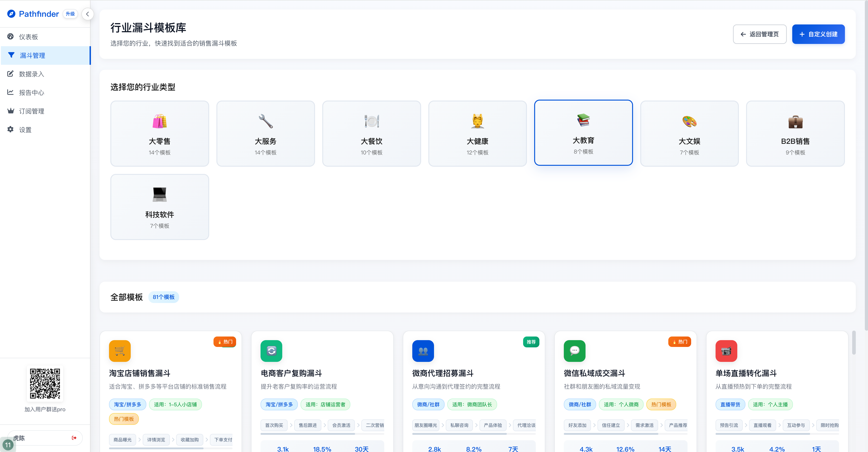
Task: Click the 自定义创建 button
Action: (x=818, y=34)
